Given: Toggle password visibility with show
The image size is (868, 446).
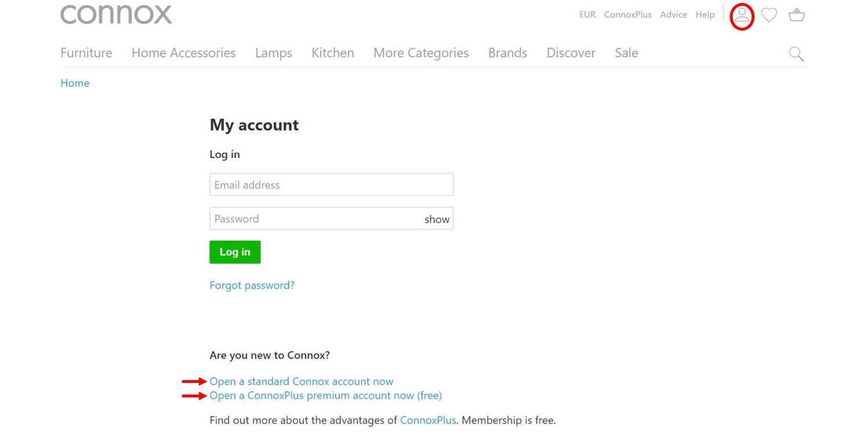Looking at the screenshot, I should pyautogui.click(x=437, y=219).
